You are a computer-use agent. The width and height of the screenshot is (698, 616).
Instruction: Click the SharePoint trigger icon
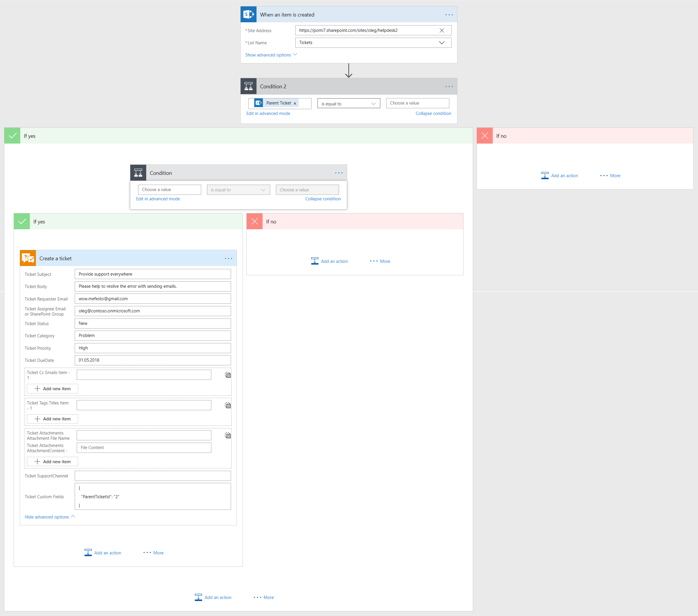point(248,14)
